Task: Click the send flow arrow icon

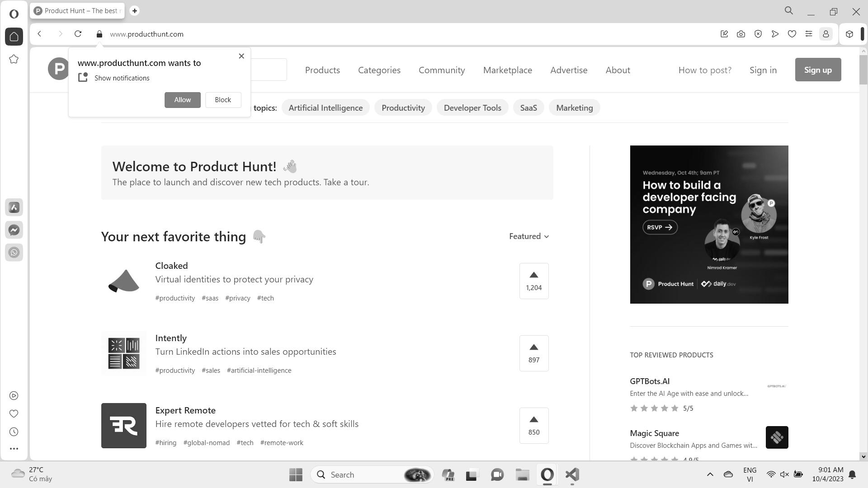Action: point(775,34)
